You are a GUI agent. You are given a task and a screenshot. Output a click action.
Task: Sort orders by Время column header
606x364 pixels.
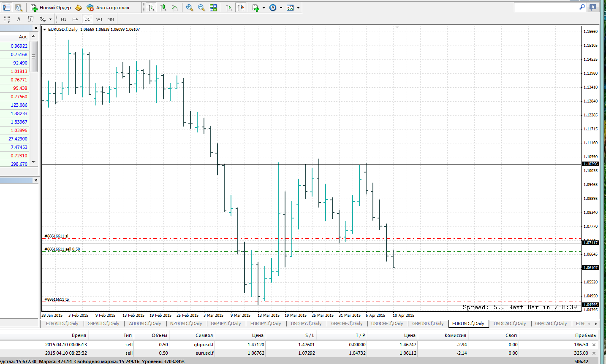tap(79, 335)
